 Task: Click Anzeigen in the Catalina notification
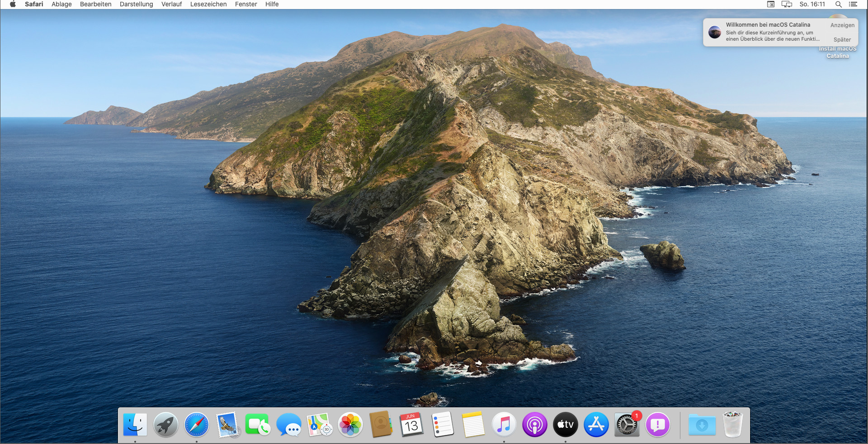point(842,25)
